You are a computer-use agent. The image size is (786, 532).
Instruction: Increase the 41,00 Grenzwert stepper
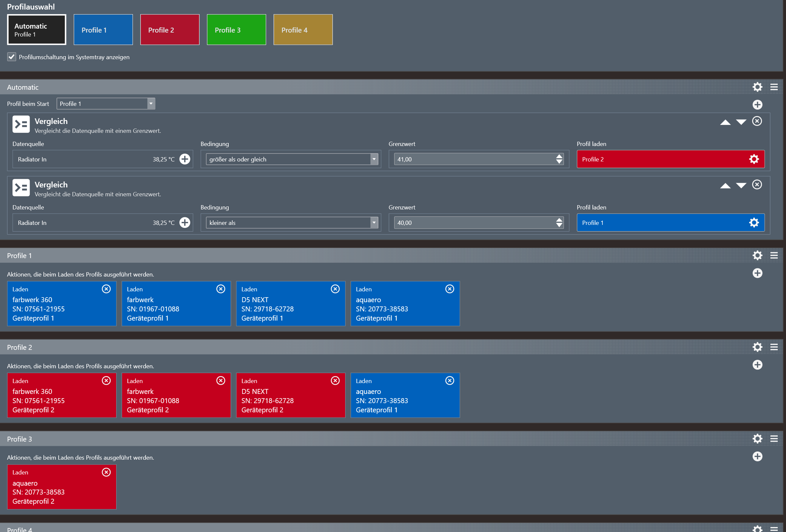click(559, 157)
